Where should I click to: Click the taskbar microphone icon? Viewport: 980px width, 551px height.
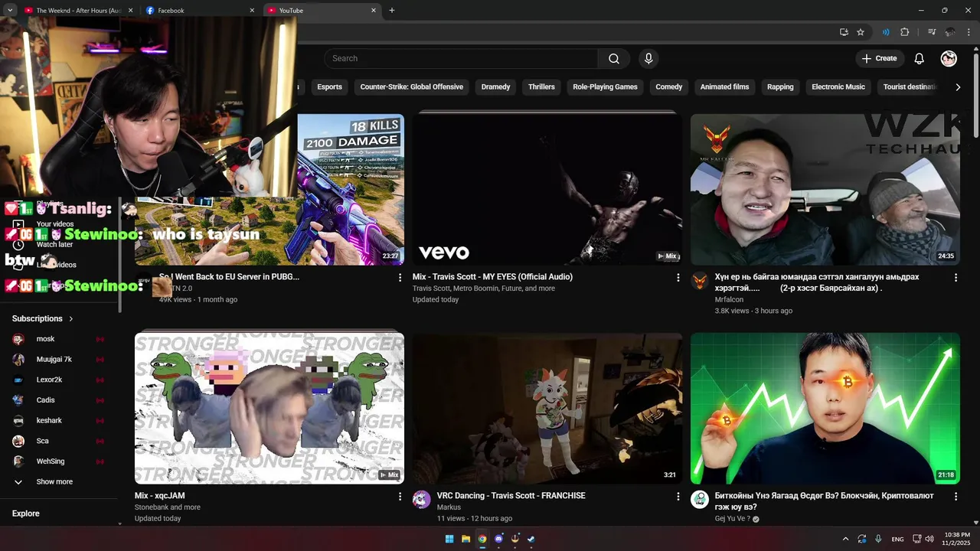pyautogui.click(x=878, y=539)
